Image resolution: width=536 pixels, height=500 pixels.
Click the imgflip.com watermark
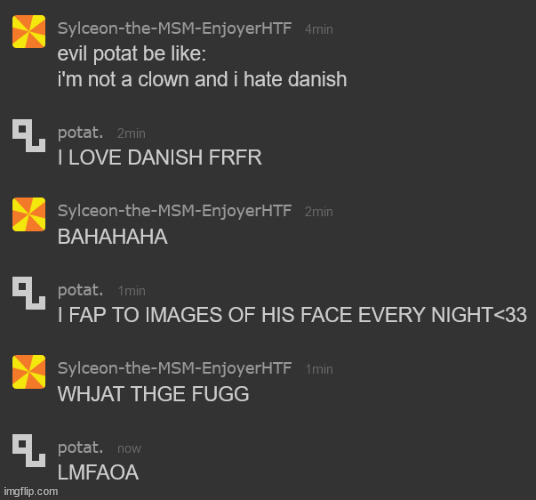(31, 492)
